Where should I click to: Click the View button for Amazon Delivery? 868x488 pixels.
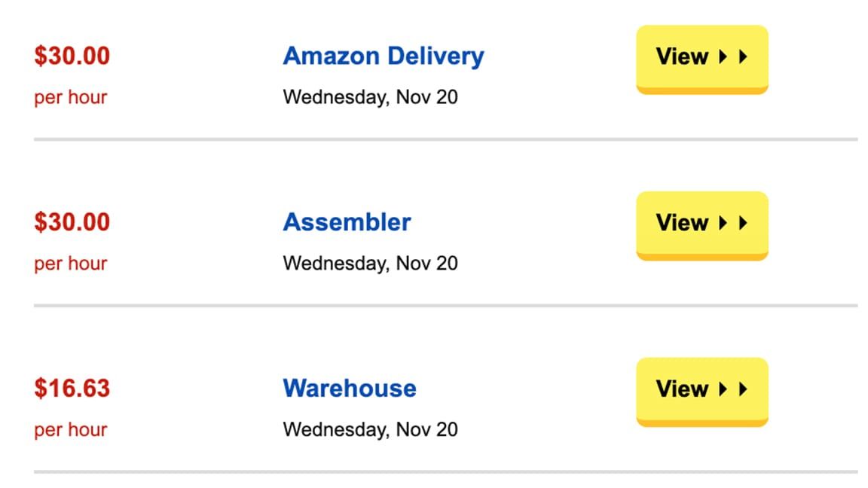coord(701,56)
